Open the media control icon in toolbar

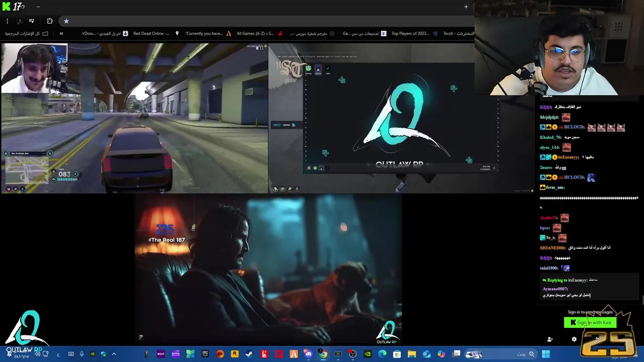coord(32,21)
